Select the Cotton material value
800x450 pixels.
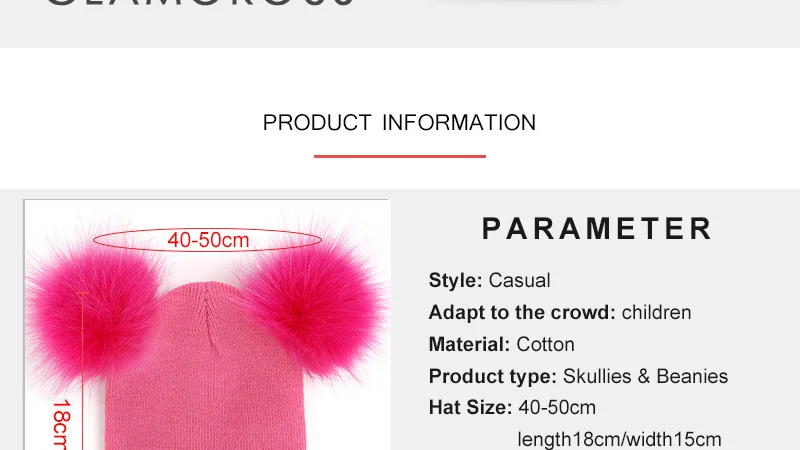click(x=545, y=344)
